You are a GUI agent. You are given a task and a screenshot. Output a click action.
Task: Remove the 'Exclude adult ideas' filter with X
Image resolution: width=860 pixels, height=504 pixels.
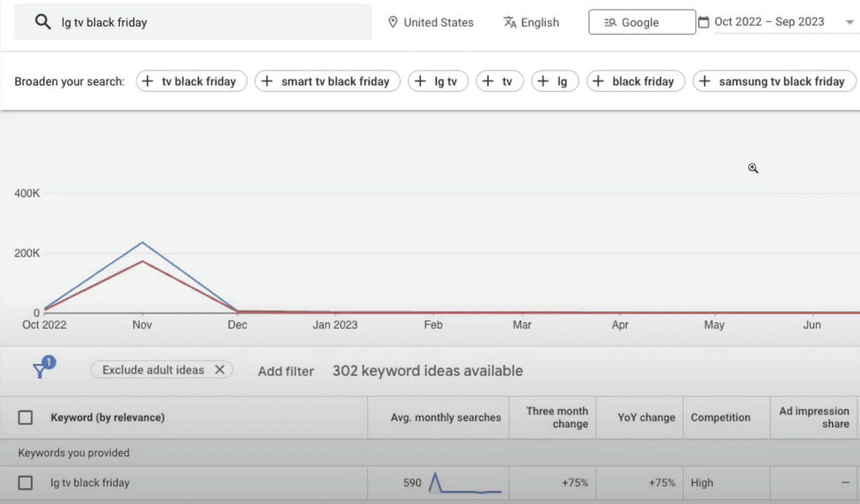tap(219, 370)
